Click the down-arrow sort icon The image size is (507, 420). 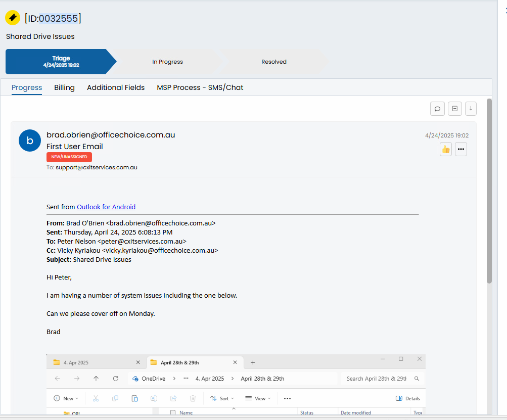click(x=471, y=109)
